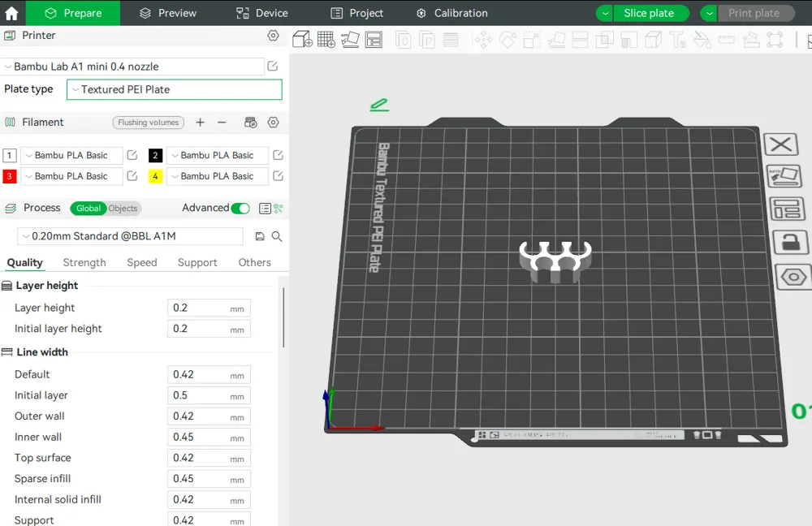Open filament settings gear icon
This screenshot has height=526, width=812.
coord(273,123)
